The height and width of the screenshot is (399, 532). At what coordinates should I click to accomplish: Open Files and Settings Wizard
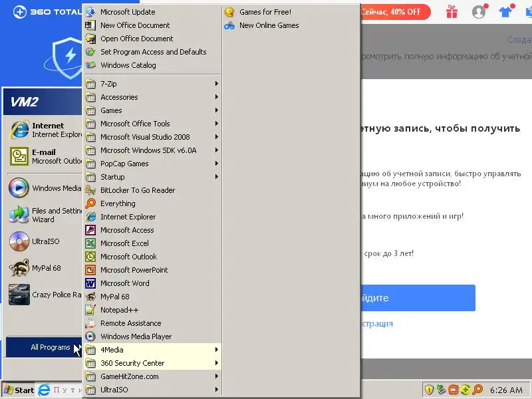(x=43, y=215)
